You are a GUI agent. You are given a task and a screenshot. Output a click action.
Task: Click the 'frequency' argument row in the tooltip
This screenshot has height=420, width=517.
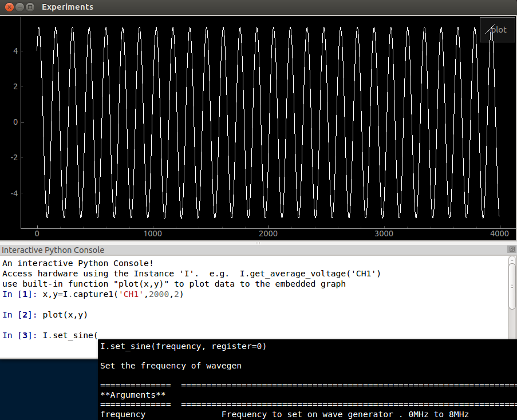point(284,414)
